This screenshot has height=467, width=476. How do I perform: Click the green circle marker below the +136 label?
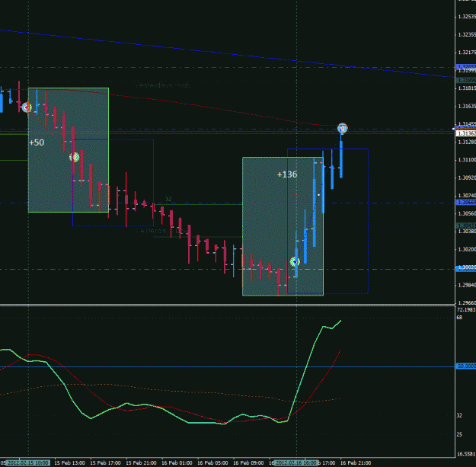point(295,261)
